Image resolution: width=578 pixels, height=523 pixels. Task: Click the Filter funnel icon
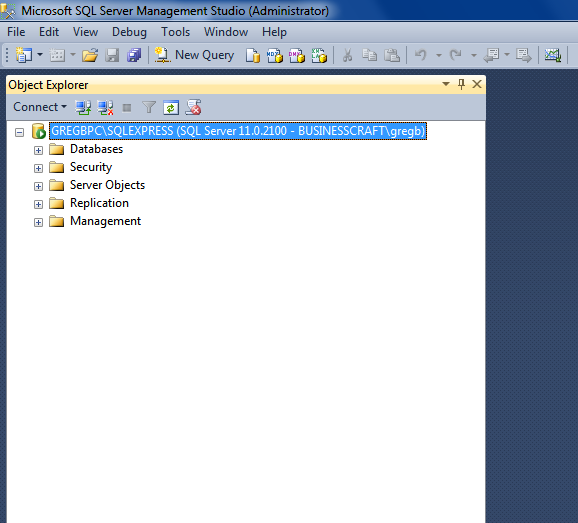(x=149, y=107)
